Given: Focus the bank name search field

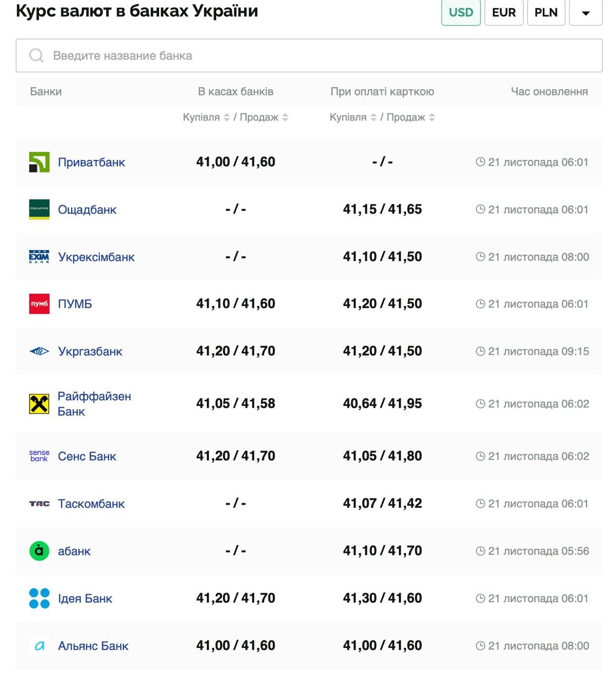Looking at the screenshot, I should [316, 55].
